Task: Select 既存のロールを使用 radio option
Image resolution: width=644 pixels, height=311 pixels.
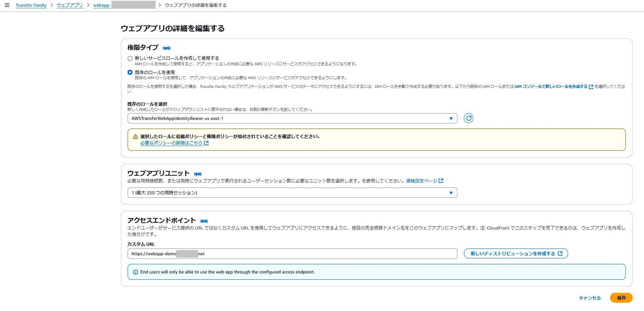Action: coord(130,72)
